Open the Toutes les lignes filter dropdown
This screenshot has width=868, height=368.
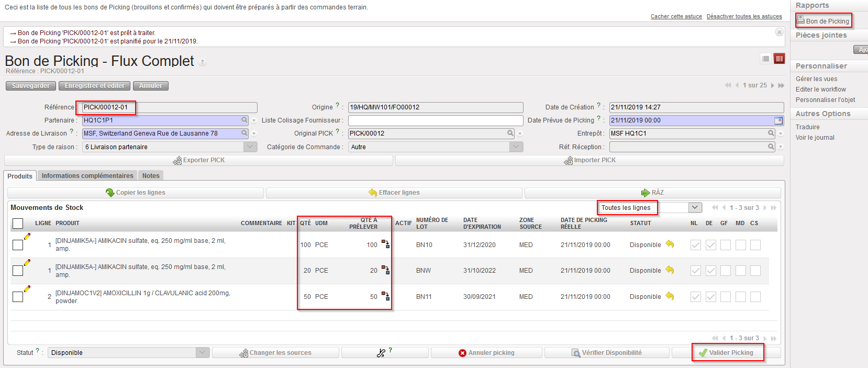(695, 208)
